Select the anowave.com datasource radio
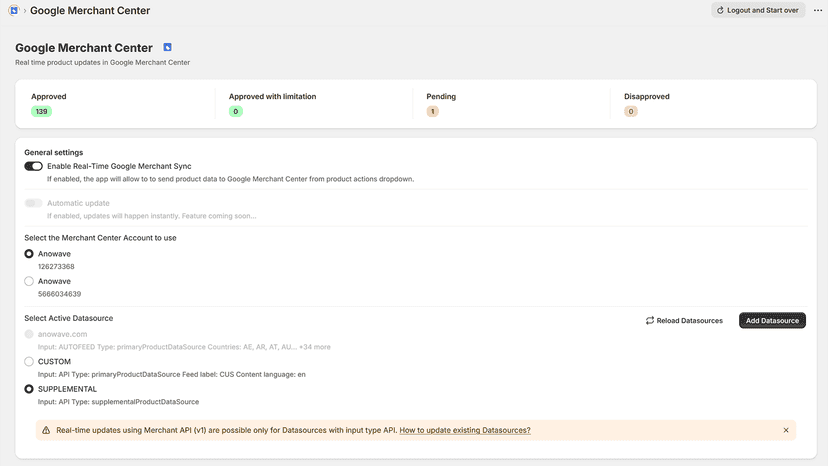The width and height of the screenshot is (828, 466). pos(29,334)
